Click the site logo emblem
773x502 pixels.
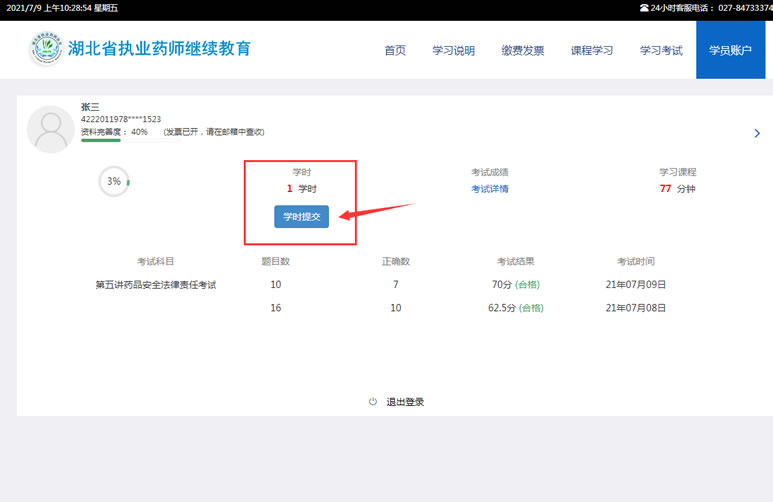click(x=46, y=48)
